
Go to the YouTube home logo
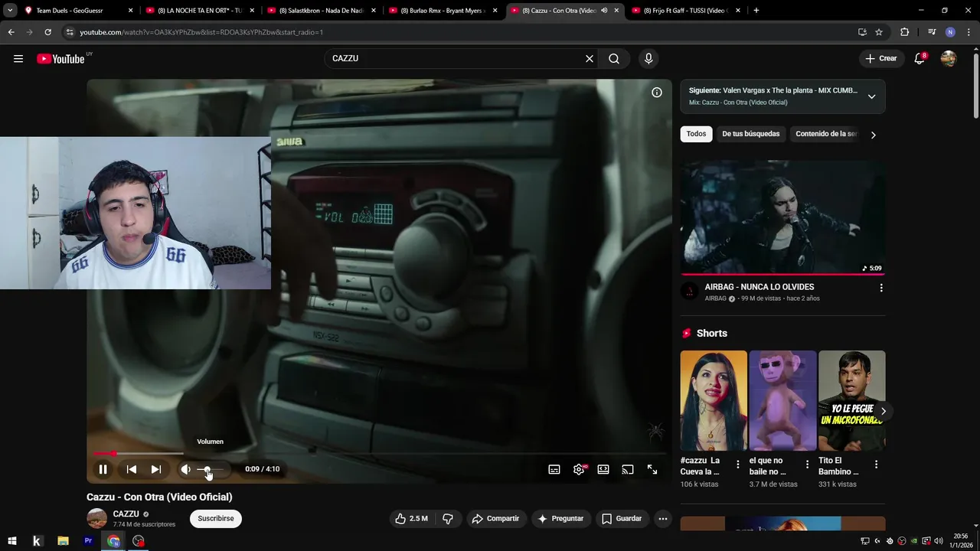click(60, 59)
